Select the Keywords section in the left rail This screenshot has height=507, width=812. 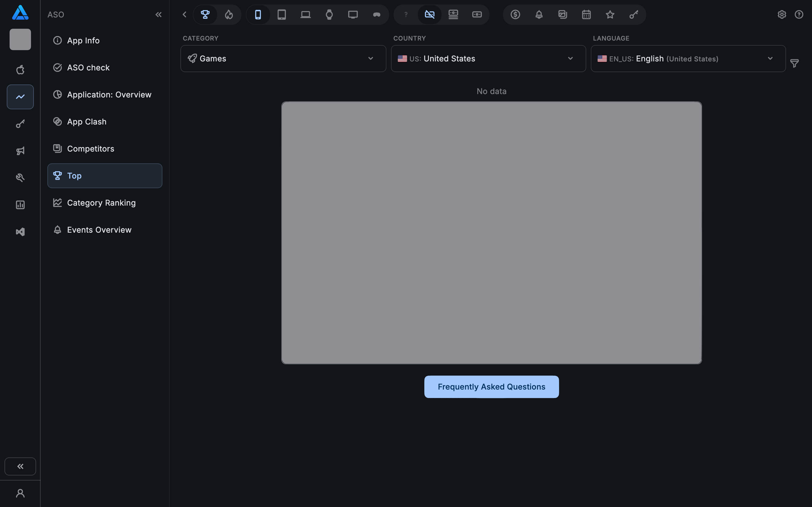point(20,124)
